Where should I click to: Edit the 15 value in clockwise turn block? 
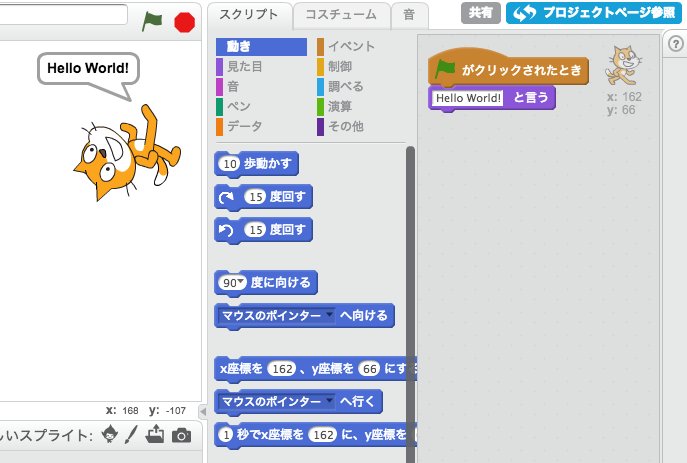click(x=255, y=197)
